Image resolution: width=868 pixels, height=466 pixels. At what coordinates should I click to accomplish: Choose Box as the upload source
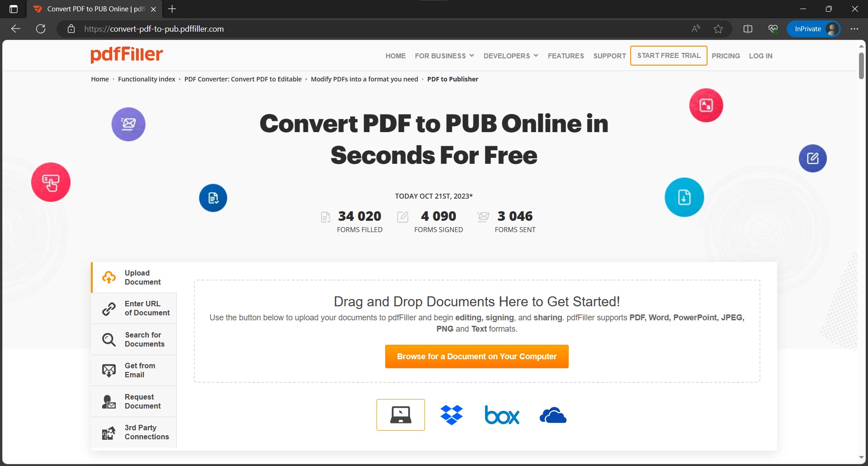pyautogui.click(x=502, y=415)
